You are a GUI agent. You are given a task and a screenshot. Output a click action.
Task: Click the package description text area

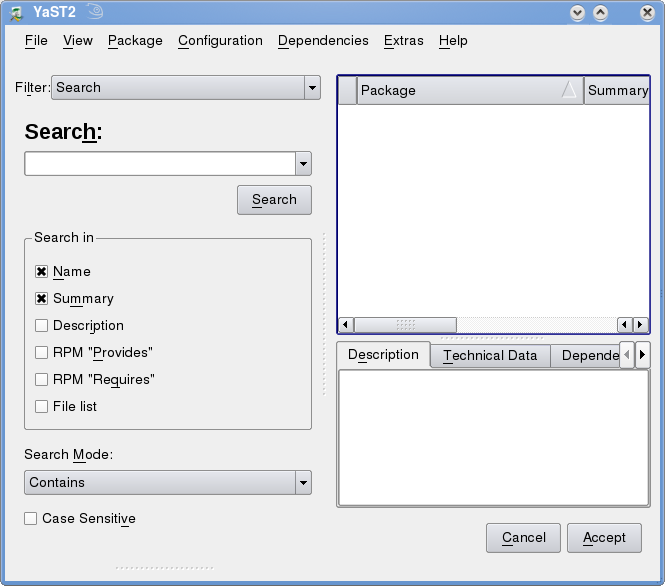(x=494, y=438)
